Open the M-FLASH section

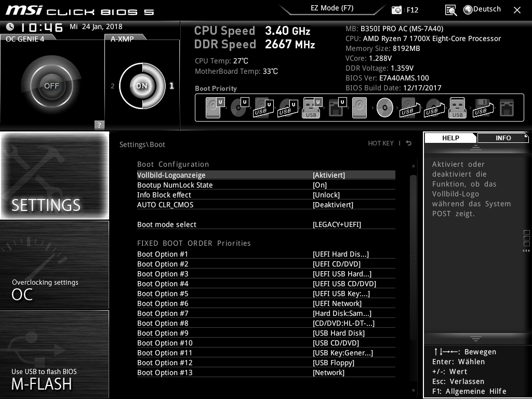pyautogui.click(x=55, y=354)
